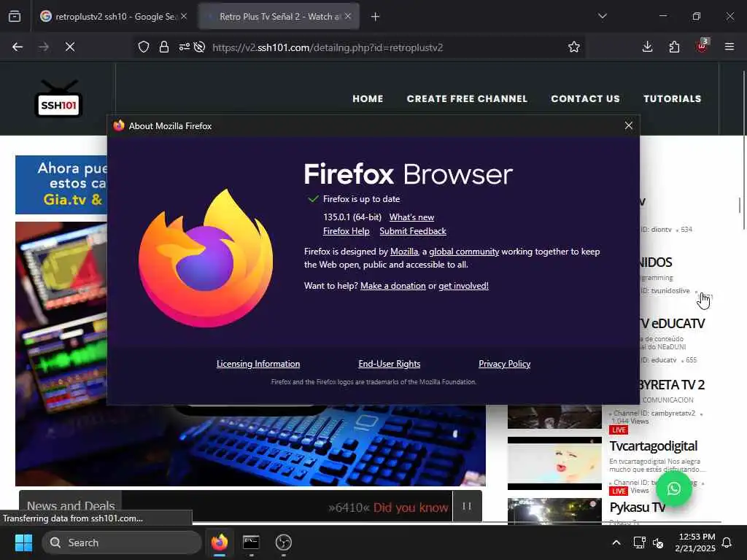Open the notifications bell
Screen dimensions: 747x560
727,542
